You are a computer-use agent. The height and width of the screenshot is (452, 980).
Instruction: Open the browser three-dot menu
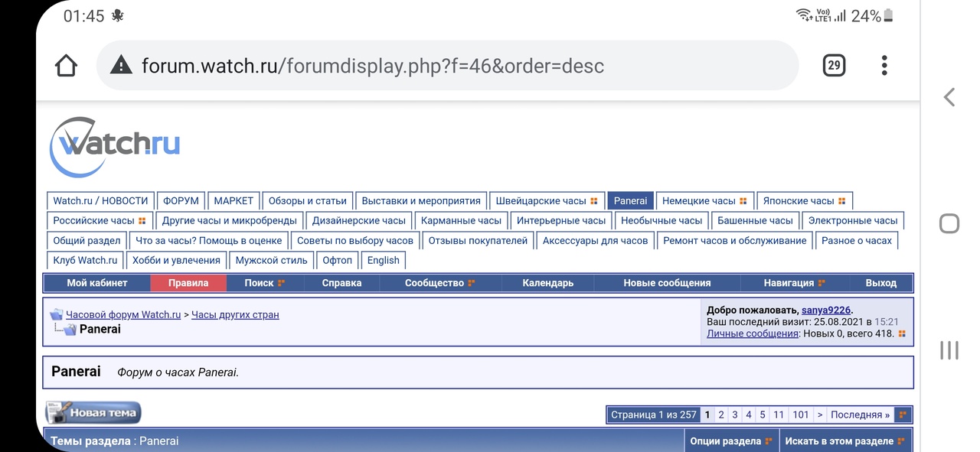[884, 66]
